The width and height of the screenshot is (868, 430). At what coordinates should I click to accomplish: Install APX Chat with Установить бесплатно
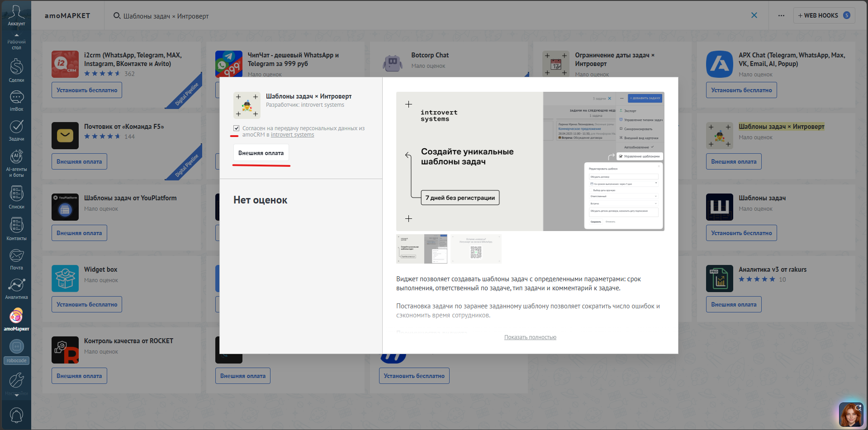pyautogui.click(x=741, y=90)
